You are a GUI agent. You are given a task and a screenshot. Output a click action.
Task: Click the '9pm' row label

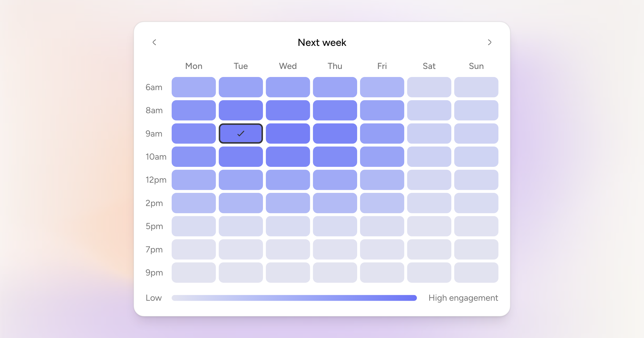point(154,273)
